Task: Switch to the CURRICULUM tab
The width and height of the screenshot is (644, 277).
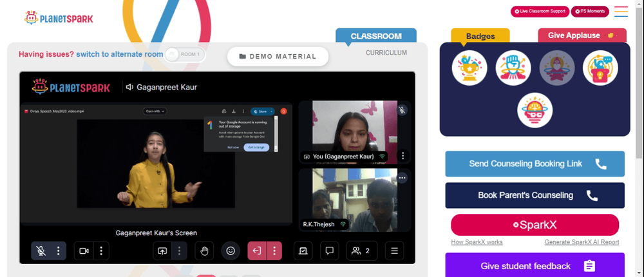Action: coord(386,53)
